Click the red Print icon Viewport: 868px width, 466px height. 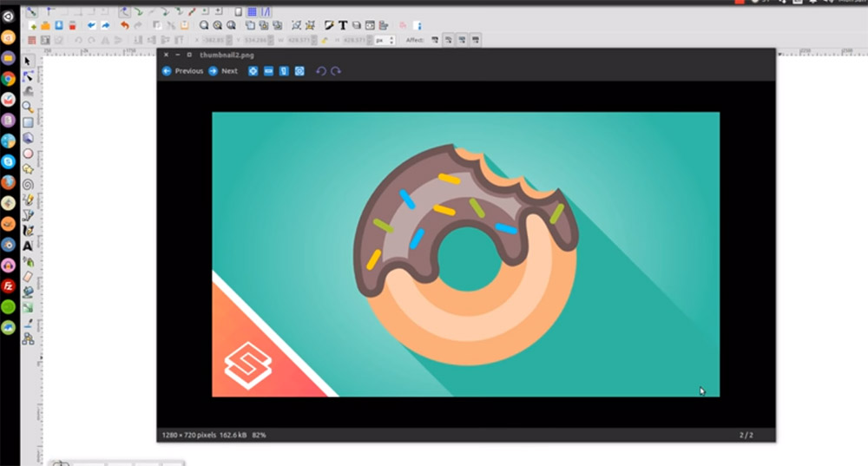pyautogui.click(x=72, y=25)
